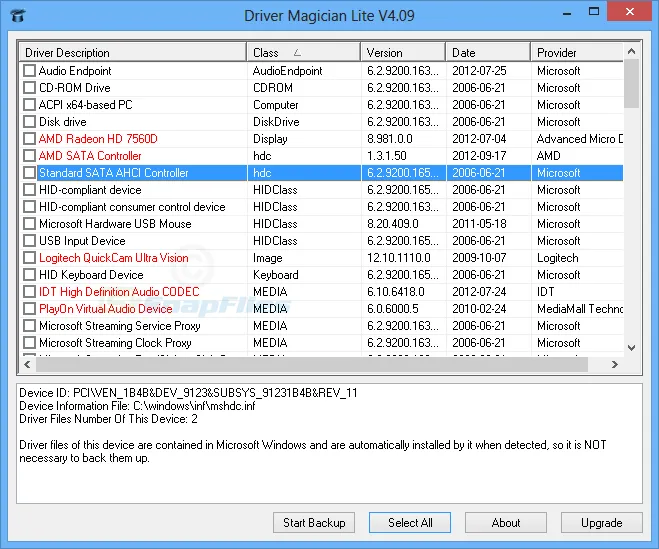Viewport: 659px width, 549px height.
Task: Click the Device ID line in details
Action: click(188, 393)
